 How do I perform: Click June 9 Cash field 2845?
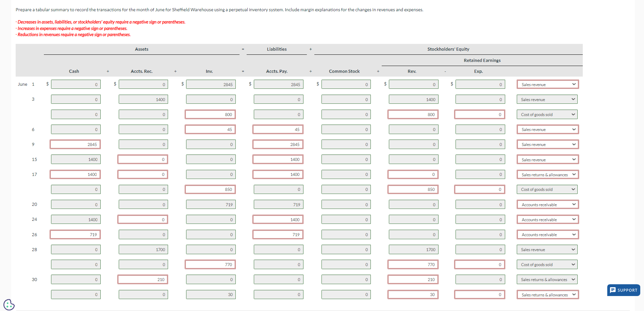(75, 144)
